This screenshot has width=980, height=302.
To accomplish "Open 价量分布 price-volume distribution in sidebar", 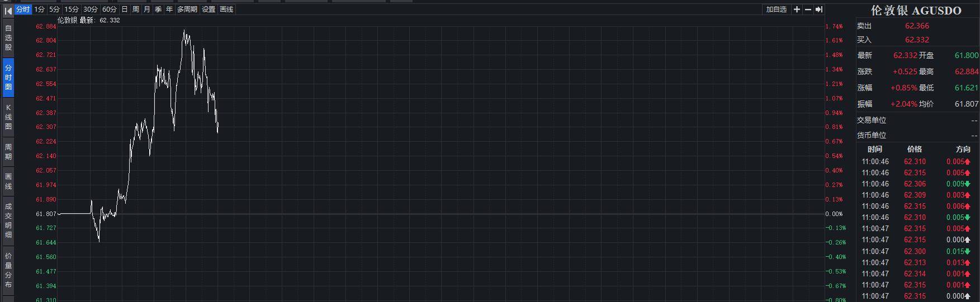I will click(x=8, y=270).
